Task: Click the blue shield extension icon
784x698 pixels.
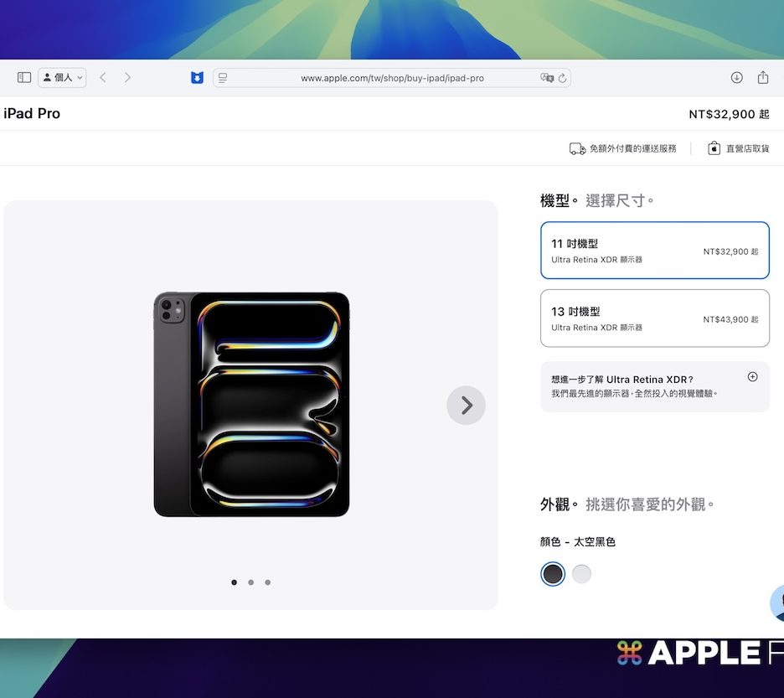Action: tap(197, 78)
